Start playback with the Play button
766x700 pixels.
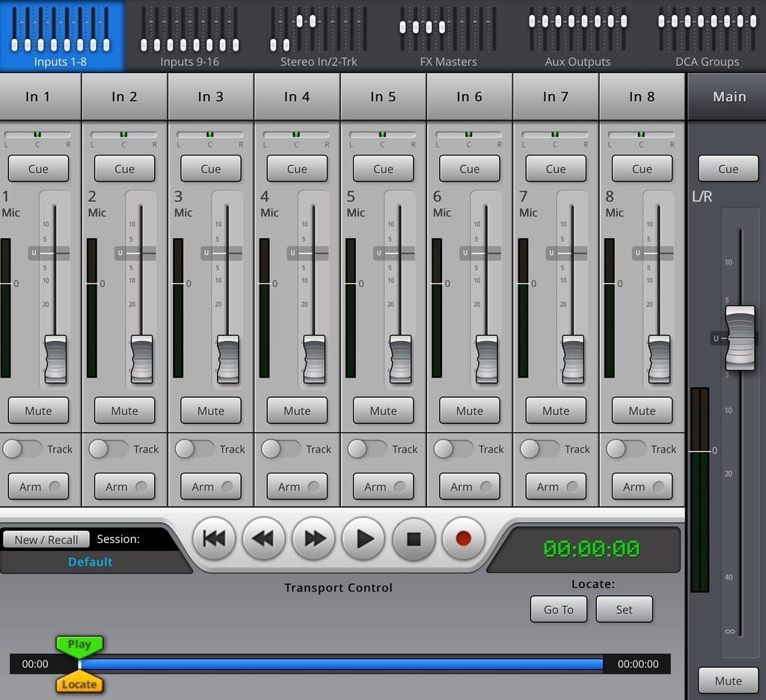click(364, 538)
